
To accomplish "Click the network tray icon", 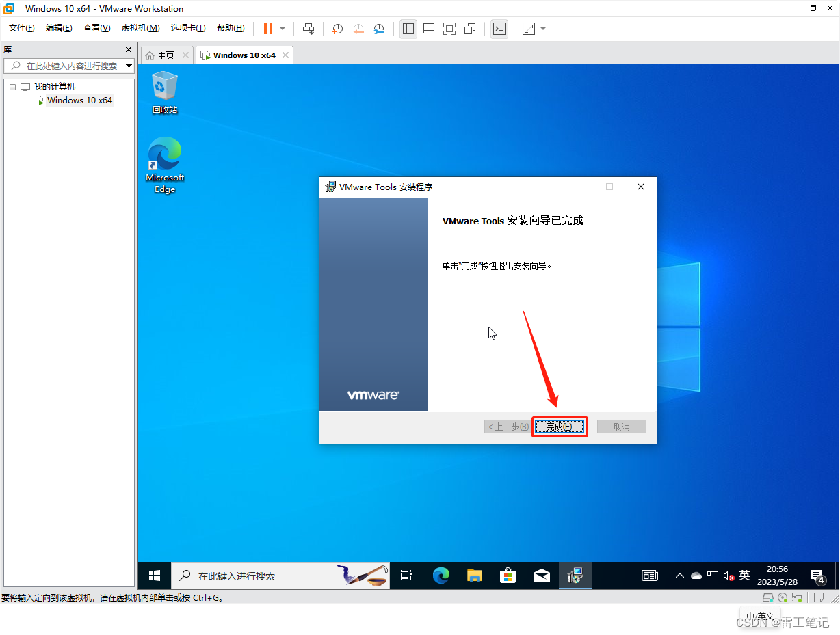I will (713, 576).
